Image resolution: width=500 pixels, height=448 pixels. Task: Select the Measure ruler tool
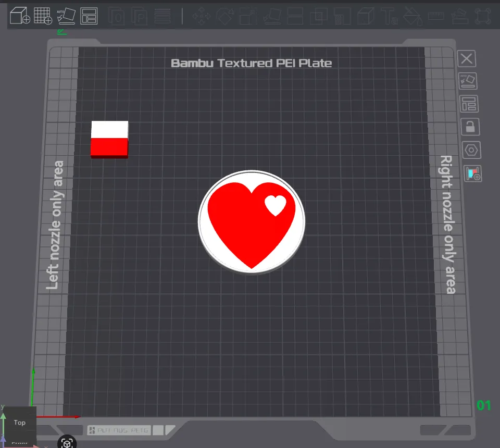point(436,15)
